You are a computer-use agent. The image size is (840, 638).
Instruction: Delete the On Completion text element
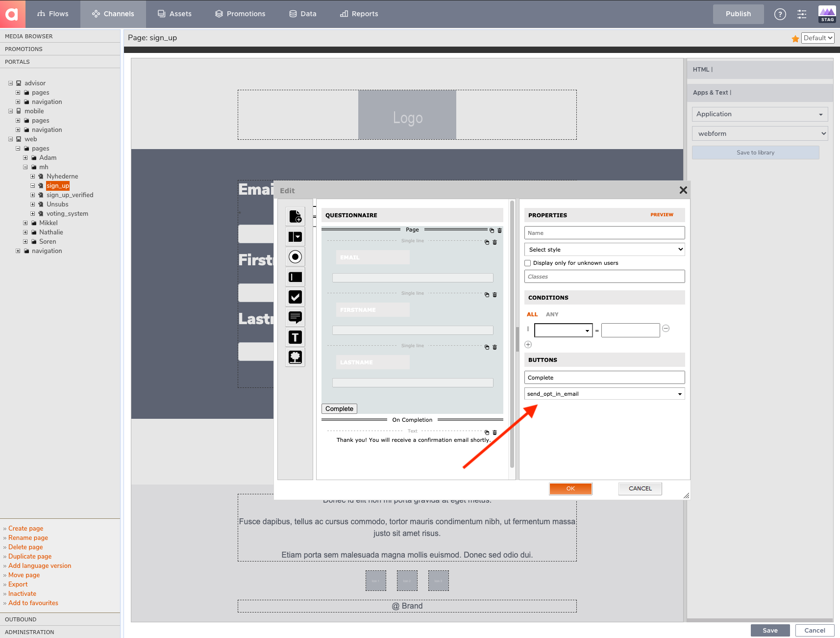(494, 433)
